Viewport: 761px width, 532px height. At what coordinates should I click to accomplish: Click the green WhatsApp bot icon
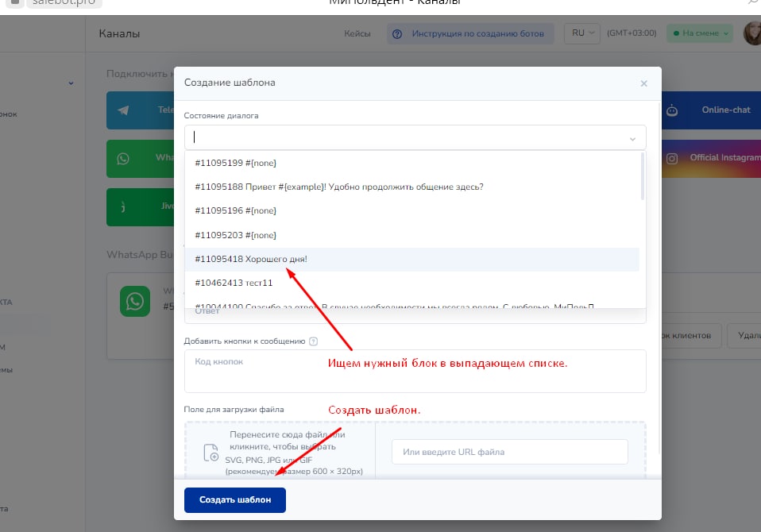pyautogui.click(x=134, y=301)
